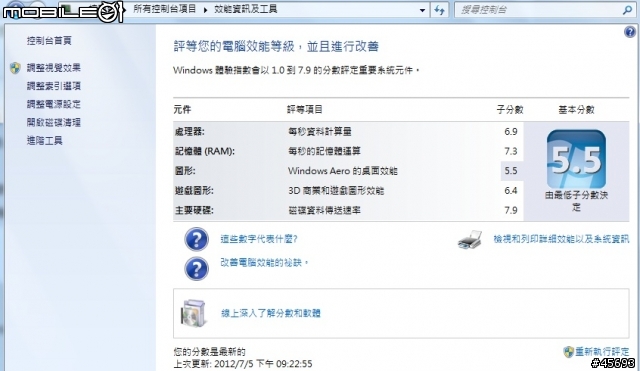This screenshot has height=371, width=640.
Task: Click 線上深入了解分數和軟體 link
Action: point(271,313)
